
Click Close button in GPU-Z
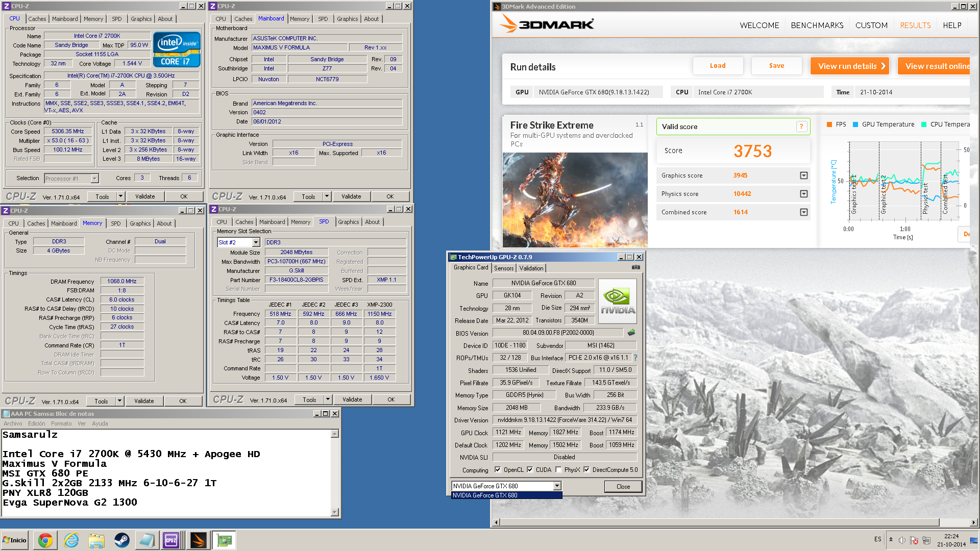click(x=623, y=487)
